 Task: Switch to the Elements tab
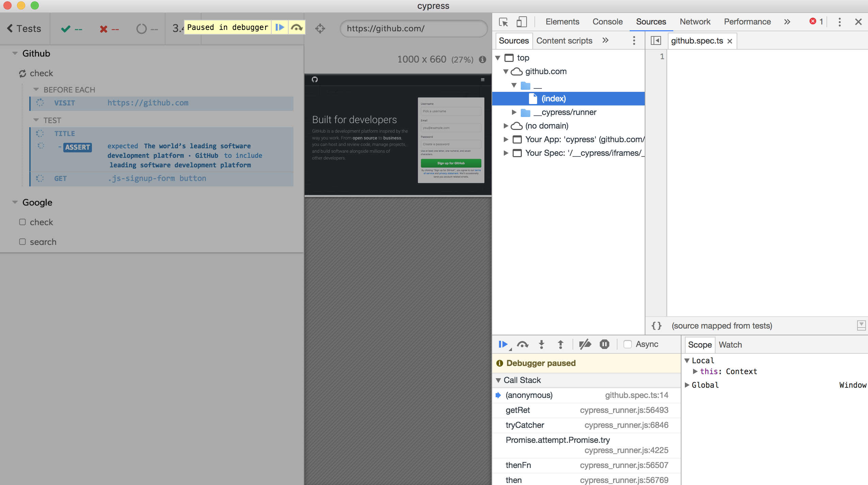pyautogui.click(x=562, y=22)
